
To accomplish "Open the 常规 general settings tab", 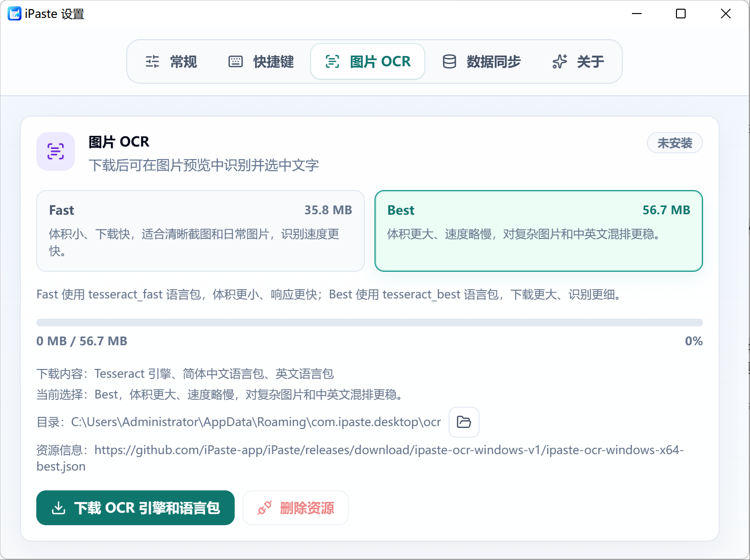I will point(171,61).
